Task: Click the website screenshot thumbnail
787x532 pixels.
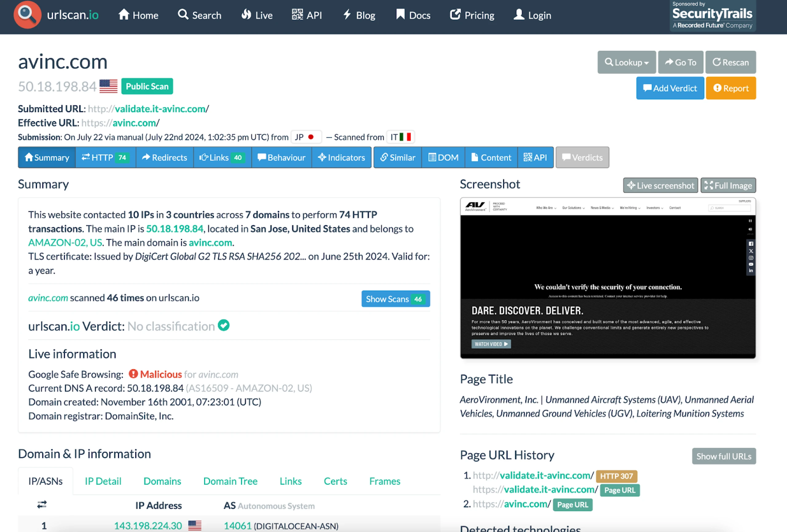Action: tap(607, 278)
